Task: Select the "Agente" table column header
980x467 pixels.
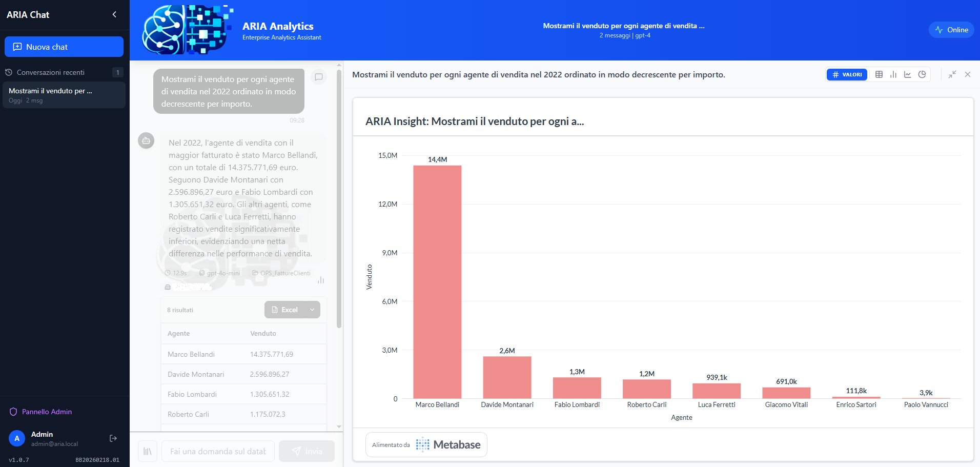Action: click(x=179, y=333)
